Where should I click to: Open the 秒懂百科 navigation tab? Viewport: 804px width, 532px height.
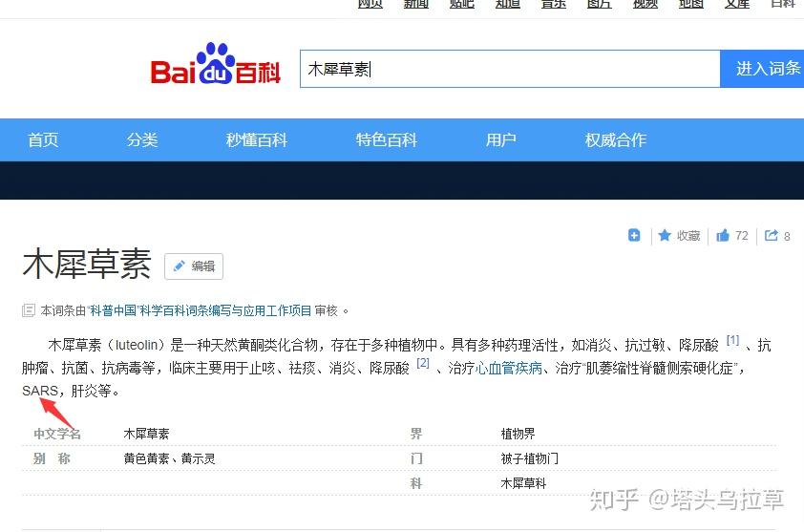coord(256,140)
